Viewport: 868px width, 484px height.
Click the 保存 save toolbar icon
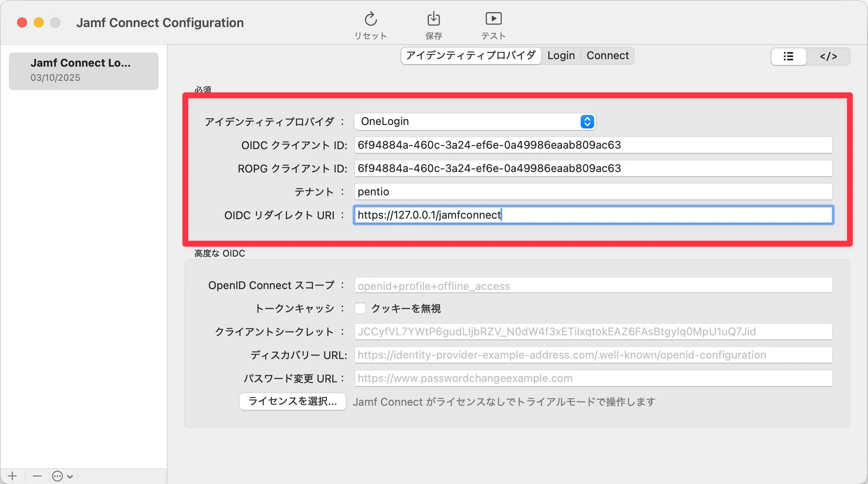coord(433,20)
